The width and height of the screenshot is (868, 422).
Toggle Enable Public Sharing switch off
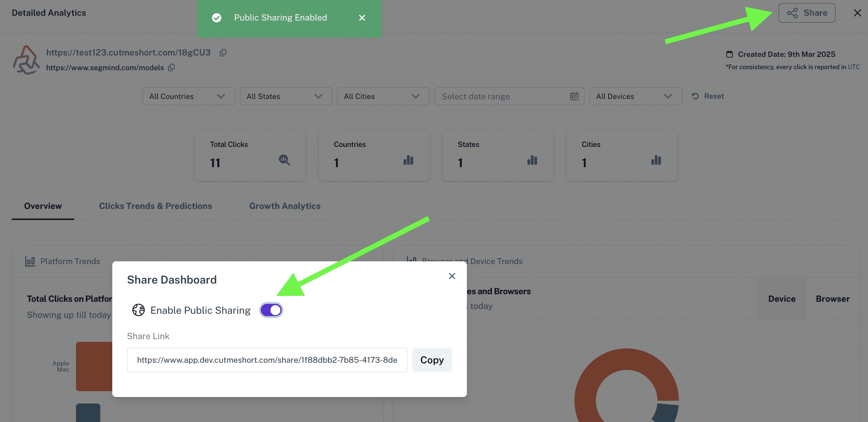[x=271, y=310]
